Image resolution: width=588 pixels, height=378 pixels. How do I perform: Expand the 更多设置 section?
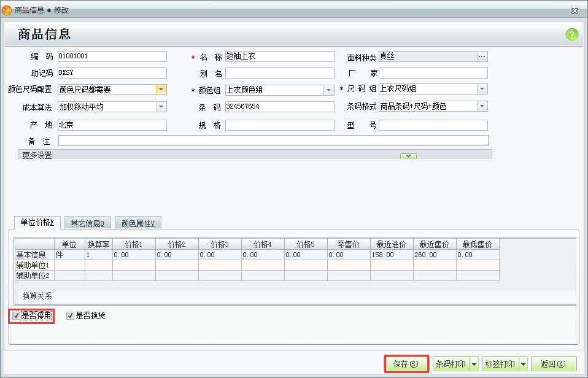pos(408,156)
